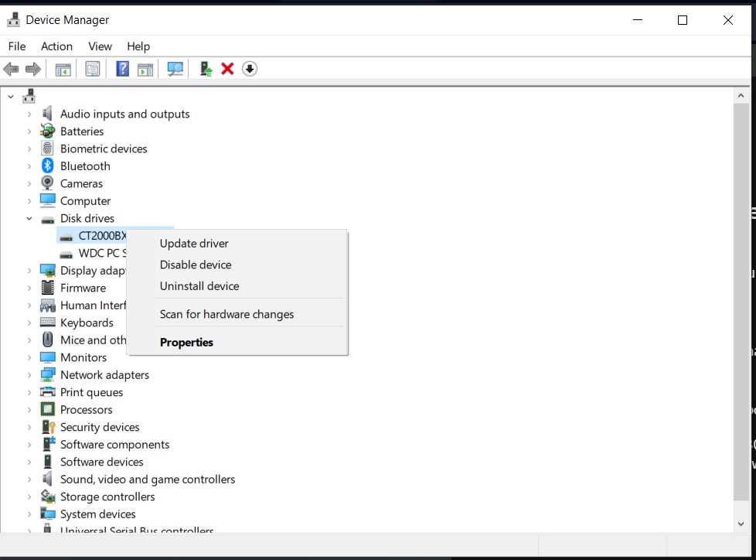Select the WDC PC disk drive entry

[102, 253]
